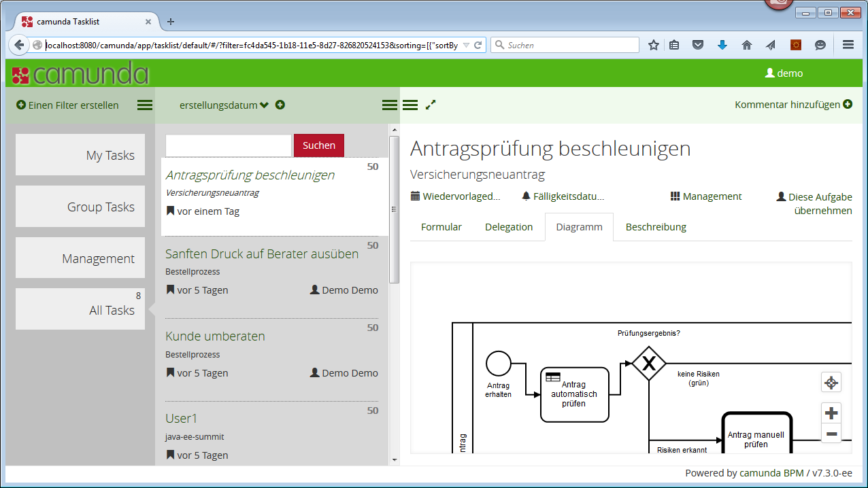Viewport: 868px width, 488px height.
Task: Click the Antrag manuell prüfen task box
Action: (x=756, y=433)
